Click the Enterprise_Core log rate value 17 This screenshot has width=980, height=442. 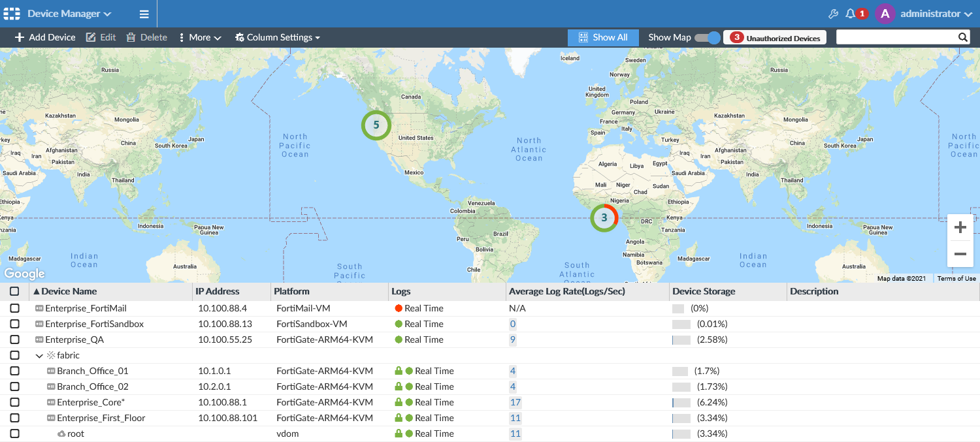[x=515, y=402]
